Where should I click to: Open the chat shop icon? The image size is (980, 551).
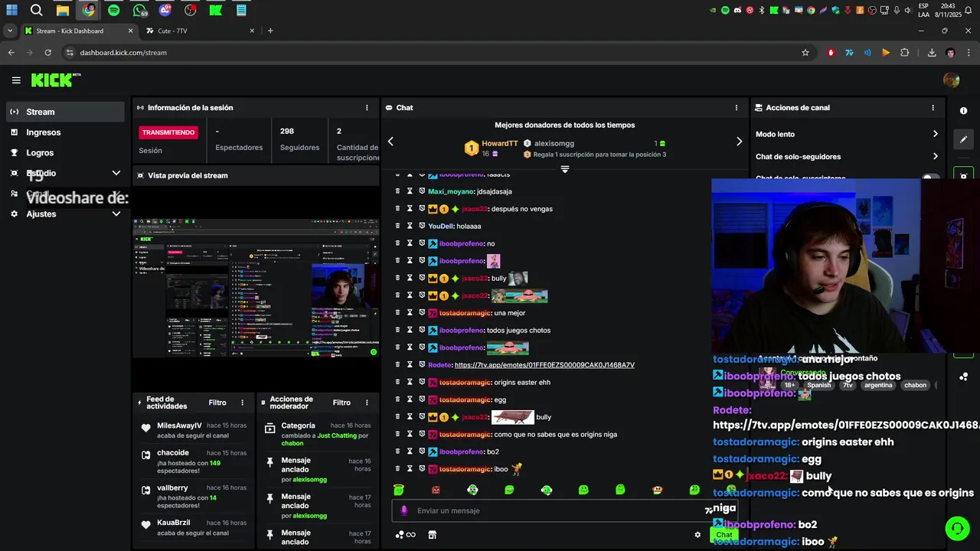tap(432, 535)
